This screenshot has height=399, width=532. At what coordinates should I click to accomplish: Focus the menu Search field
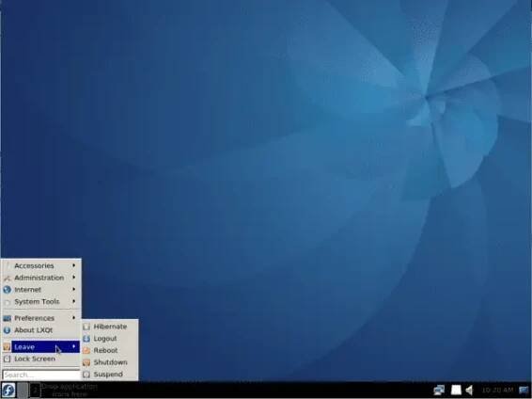coord(41,375)
